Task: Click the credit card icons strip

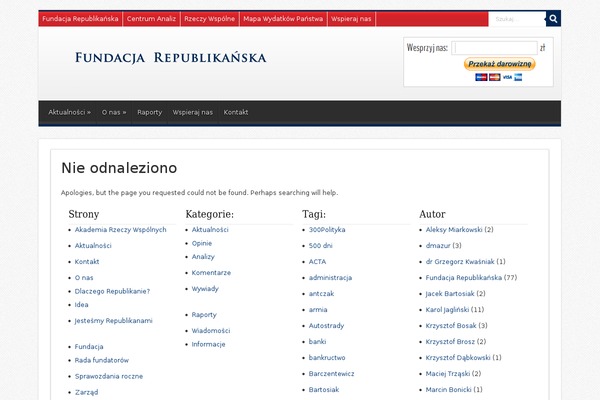Action: (499, 77)
